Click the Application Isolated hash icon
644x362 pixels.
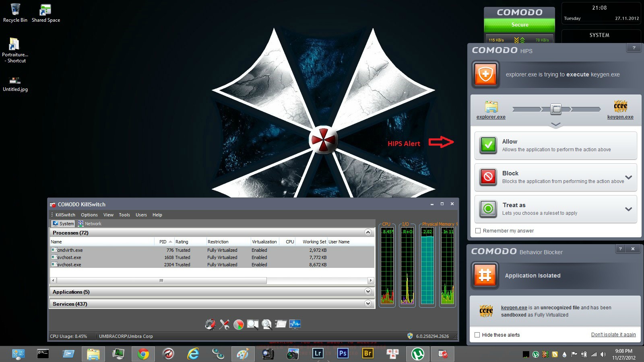(485, 276)
